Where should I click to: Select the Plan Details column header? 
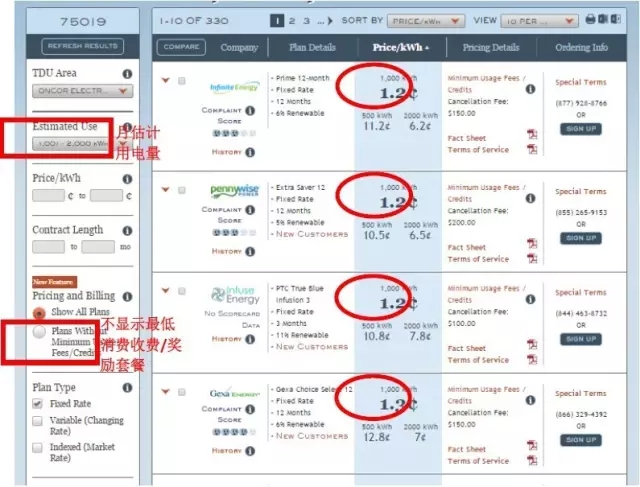(313, 47)
